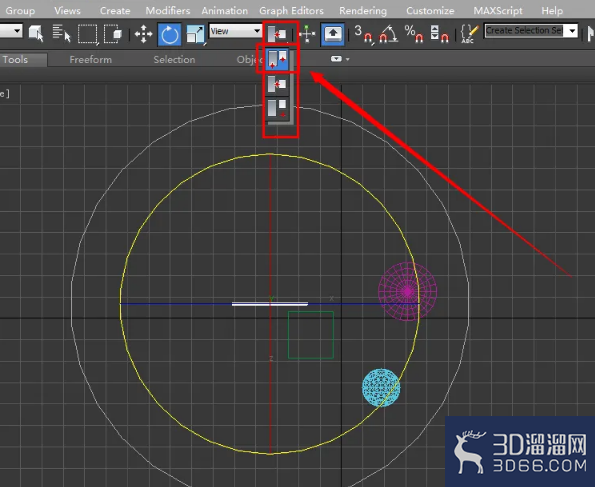Toggle Window/Crossing selection mode
The height and width of the screenshot is (487, 595).
(113, 34)
